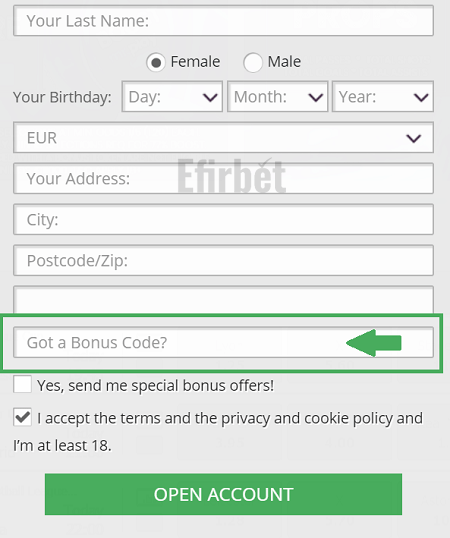Click the Postcode/Zip input field

tap(223, 260)
